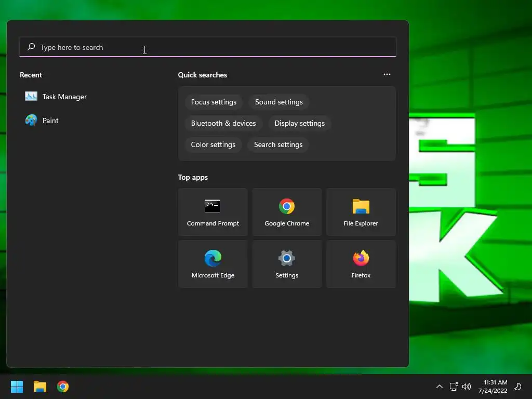Launch Google Chrome from Top apps
The height and width of the screenshot is (399, 532).
(x=287, y=212)
